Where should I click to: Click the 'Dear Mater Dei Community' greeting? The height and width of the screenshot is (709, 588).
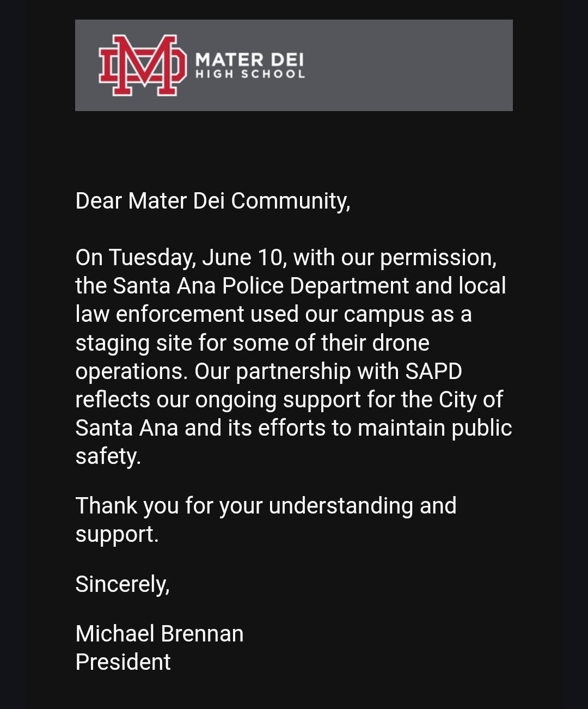(x=212, y=201)
